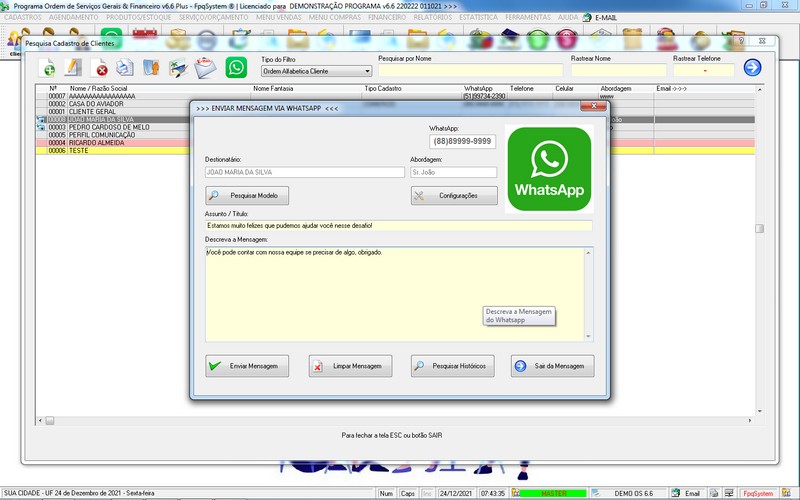
Task: Open the FINANCEIRO menu
Action: tap(387, 17)
